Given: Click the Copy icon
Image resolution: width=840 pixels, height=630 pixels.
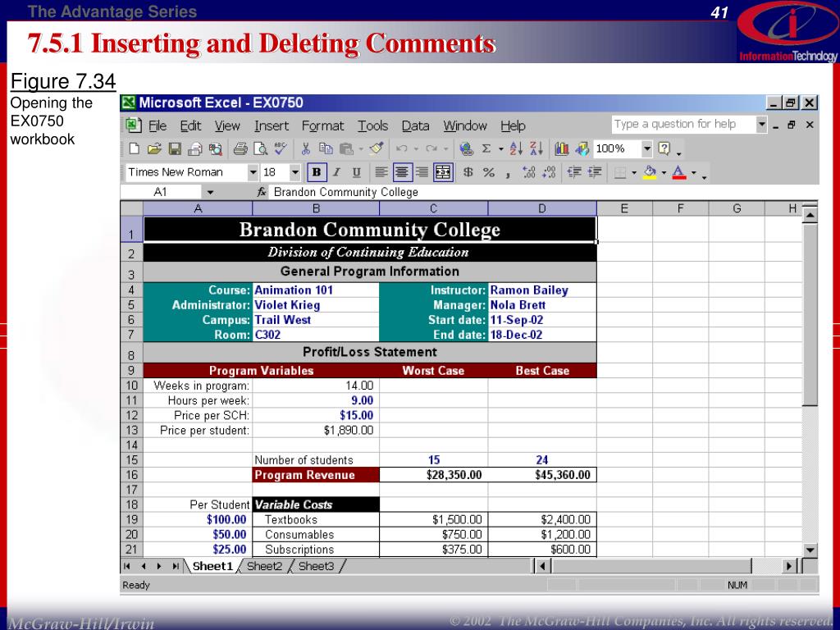Looking at the screenshot, I should [325, 149].
